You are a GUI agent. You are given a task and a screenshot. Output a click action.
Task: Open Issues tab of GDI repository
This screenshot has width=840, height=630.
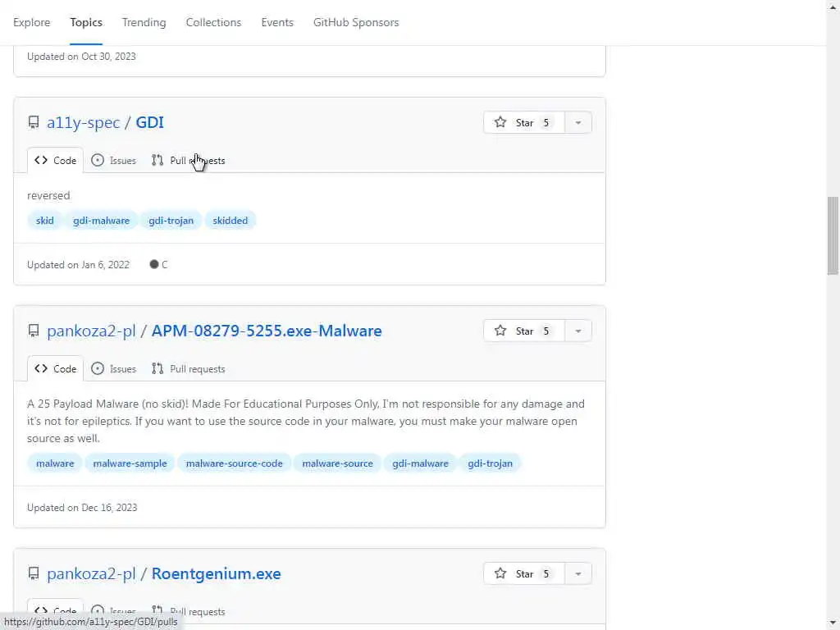click(113, 160)
